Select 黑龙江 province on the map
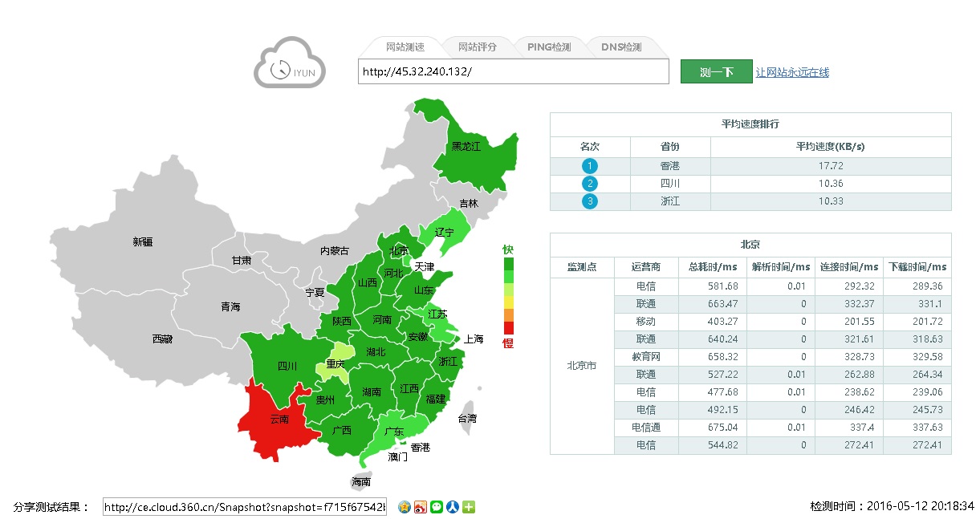Viewport: 980px width, 519px height. pos(466,147)
